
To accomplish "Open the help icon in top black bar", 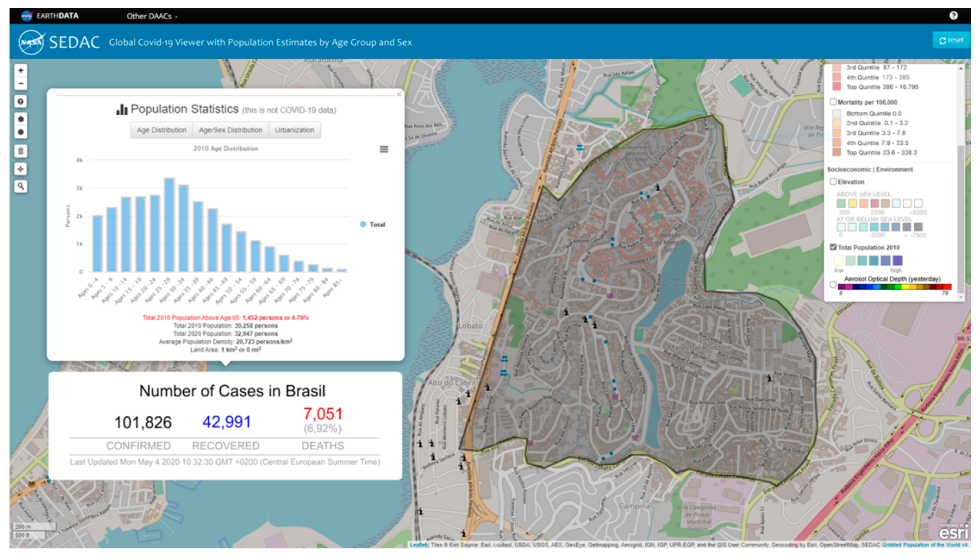I will point(953,15).
